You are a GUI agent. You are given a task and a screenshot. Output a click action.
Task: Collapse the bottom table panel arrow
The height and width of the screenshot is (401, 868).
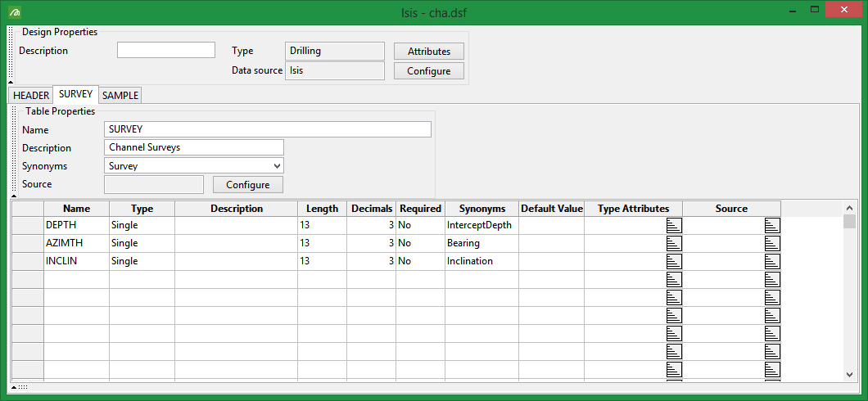[x=13, y=386]
